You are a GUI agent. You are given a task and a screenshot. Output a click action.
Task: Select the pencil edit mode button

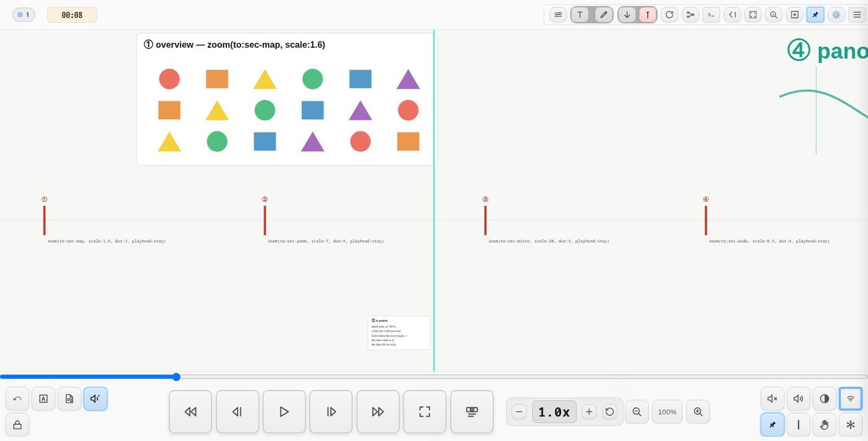pyautogui.click(x=604, y=15)
